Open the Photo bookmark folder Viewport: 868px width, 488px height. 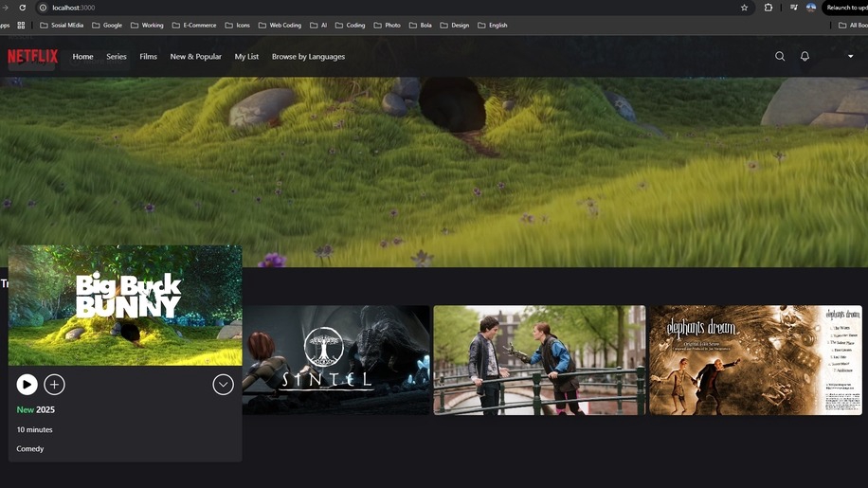pos(387,26)
